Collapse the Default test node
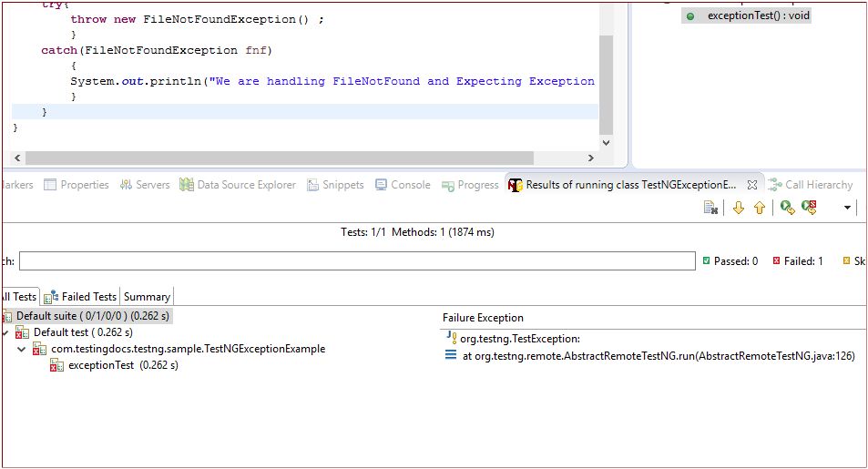Screen dimensions: 868x469 (x=5, y=332)
